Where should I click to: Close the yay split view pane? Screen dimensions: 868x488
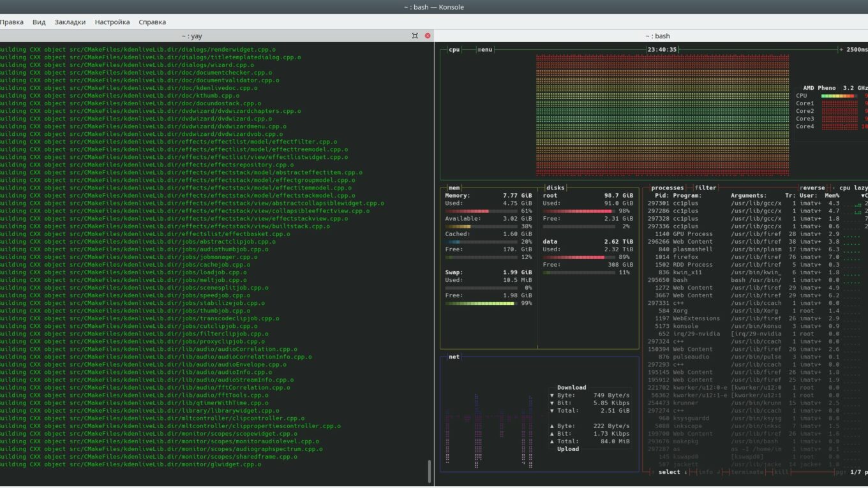pos(428,36)
